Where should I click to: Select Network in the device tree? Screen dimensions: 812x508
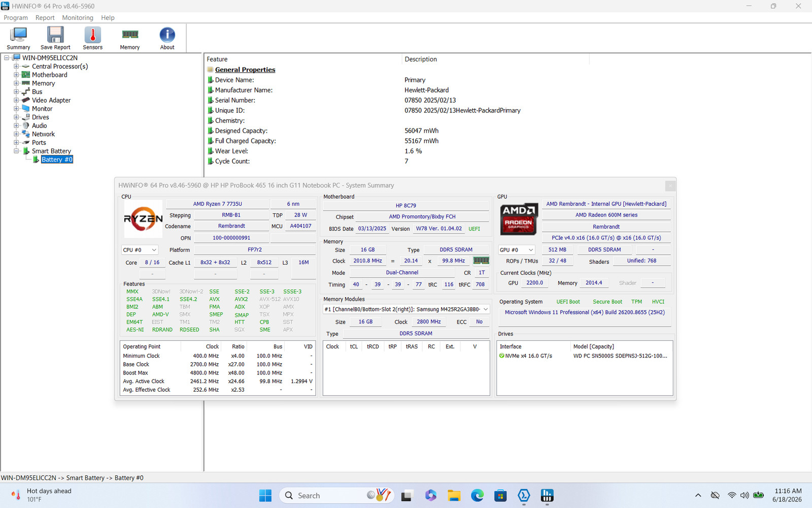pos(43,134)
